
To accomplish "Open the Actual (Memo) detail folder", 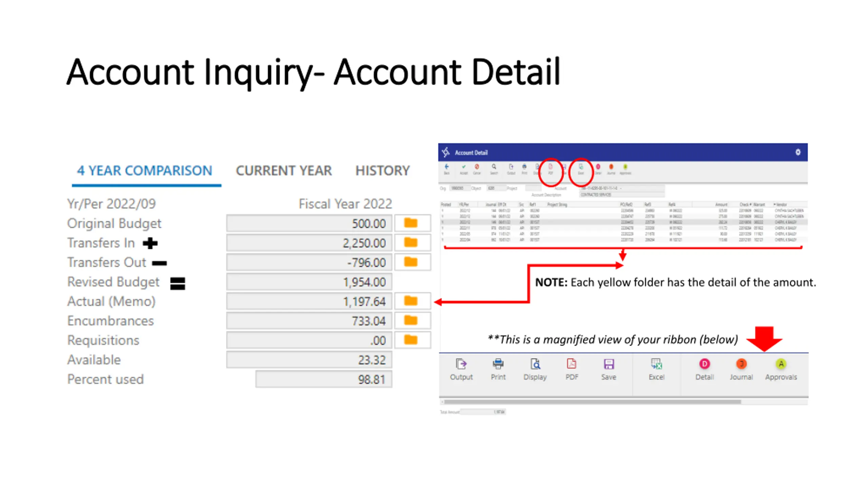I will tap(412, 301).
